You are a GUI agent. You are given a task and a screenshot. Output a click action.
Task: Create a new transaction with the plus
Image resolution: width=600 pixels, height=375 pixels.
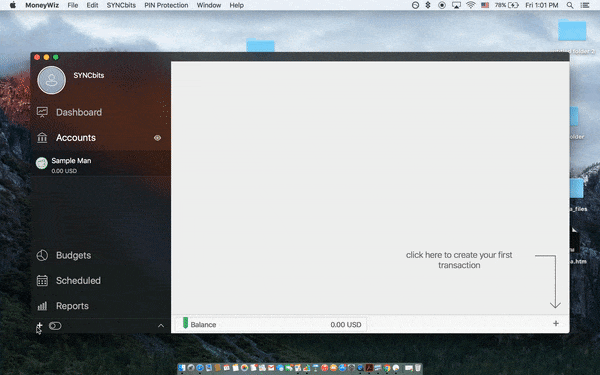click(x=556, y=324)
